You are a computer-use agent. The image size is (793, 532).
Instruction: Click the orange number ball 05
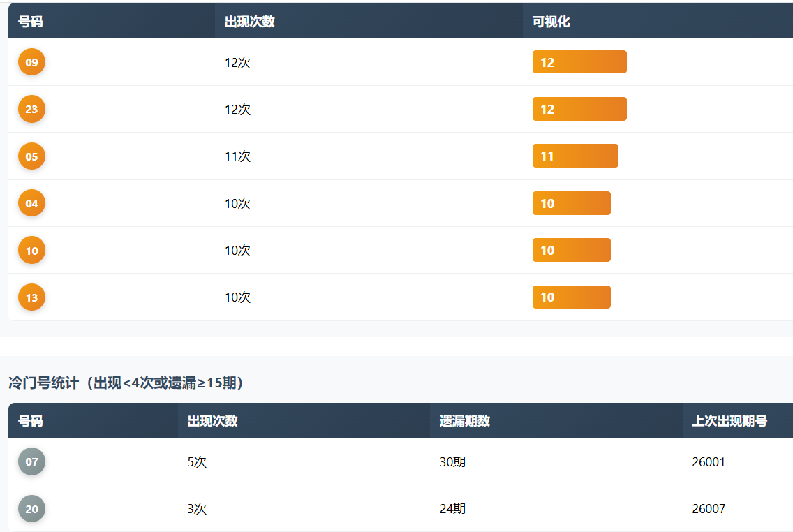pos(31,156)
